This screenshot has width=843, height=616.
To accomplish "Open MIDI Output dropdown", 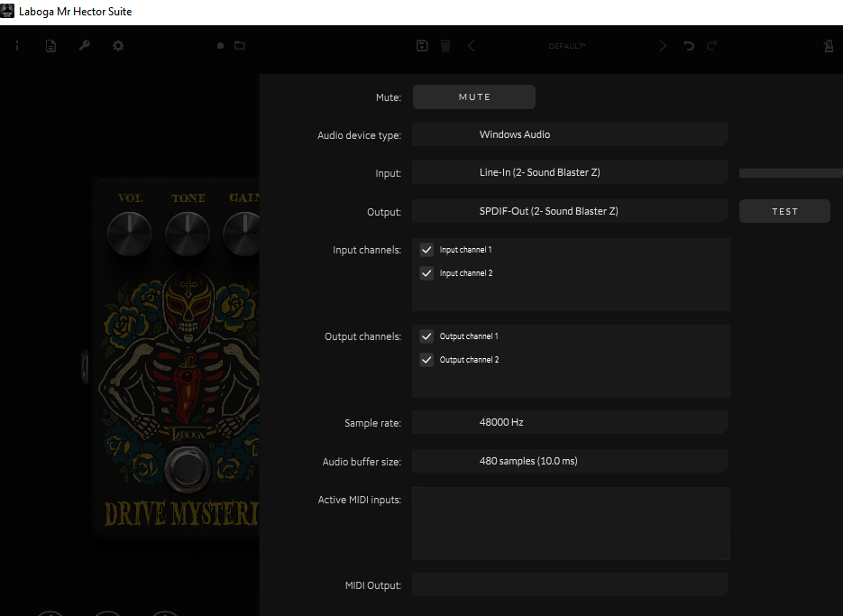I will pyautogui.click(x=570, y=584).
